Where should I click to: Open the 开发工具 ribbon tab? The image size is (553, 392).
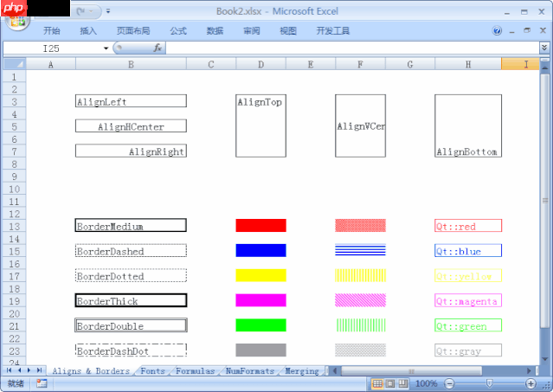click(x=333, y=31)
